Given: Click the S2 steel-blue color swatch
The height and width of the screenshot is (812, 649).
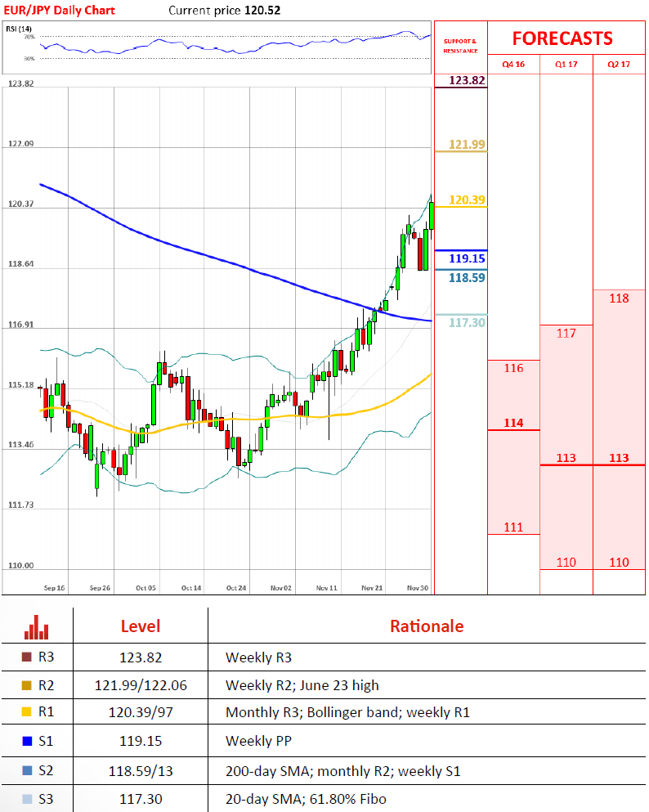Looking at the screenshot, I should click(27, 770).
